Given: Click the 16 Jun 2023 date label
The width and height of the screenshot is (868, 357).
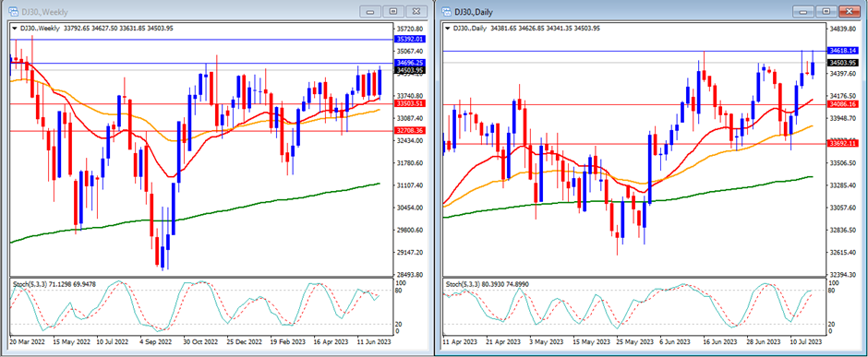Looking at the screenshot, I should (x=719, y=342).
